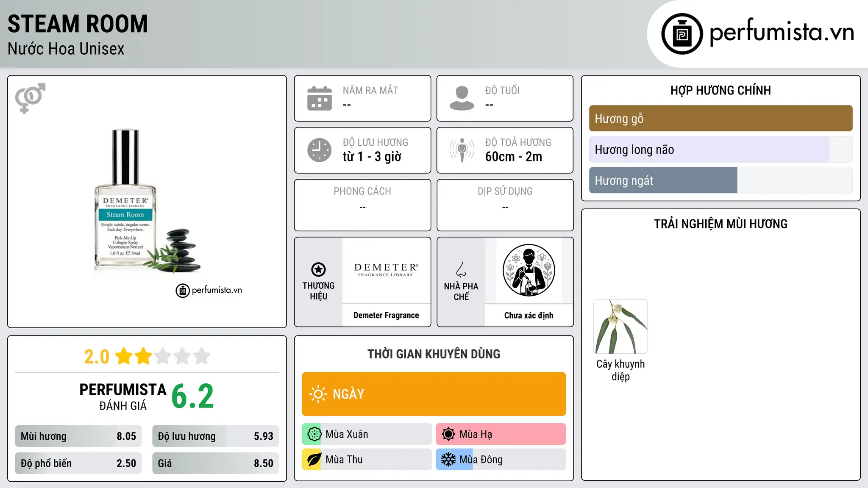
Task: Click the clock icon in the longevity card
Action: tap(320, 150)
